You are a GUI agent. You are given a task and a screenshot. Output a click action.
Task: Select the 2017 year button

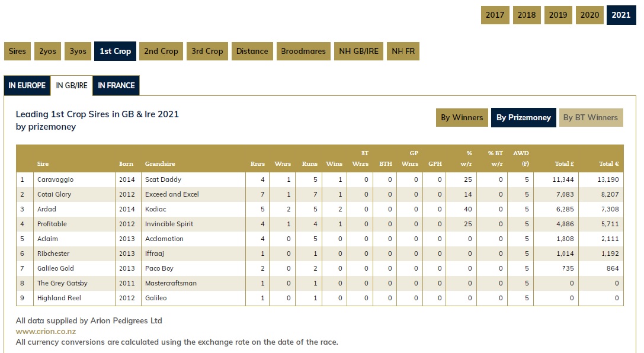pos(495,15)
